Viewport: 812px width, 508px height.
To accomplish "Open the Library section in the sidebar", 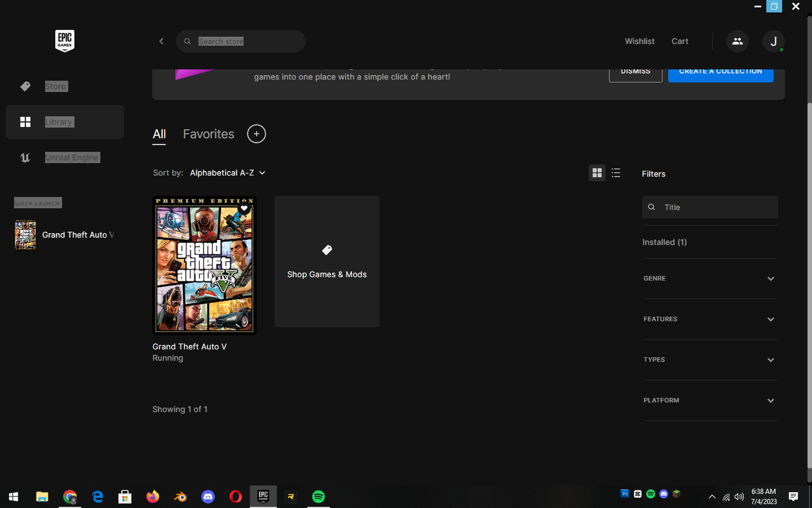I will 65,122.
